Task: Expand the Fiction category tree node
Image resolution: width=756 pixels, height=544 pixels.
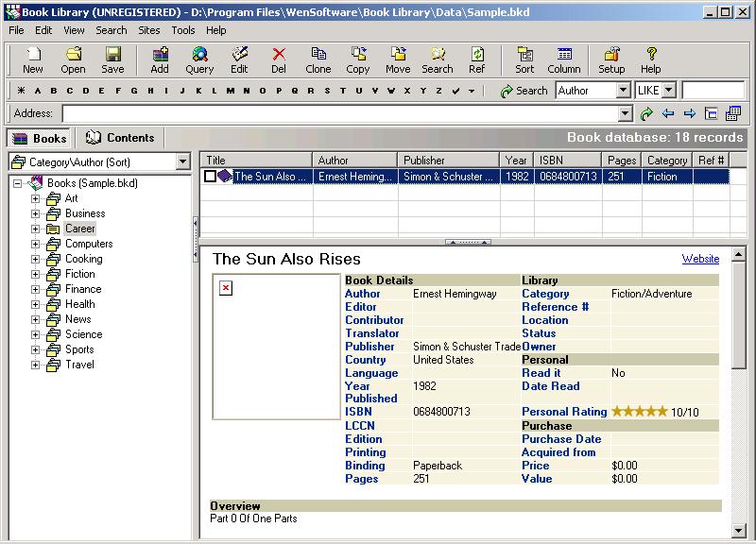Action: tap(36, 274)
